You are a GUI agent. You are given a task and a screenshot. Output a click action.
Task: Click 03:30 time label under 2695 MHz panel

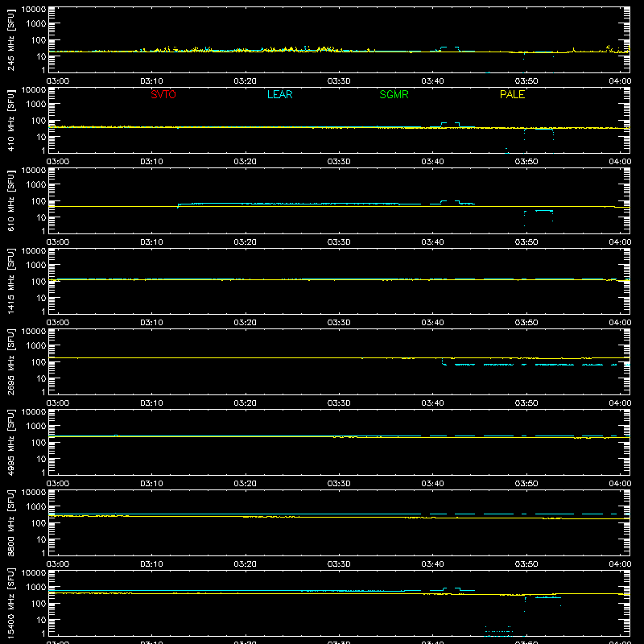tap(339, 403)
